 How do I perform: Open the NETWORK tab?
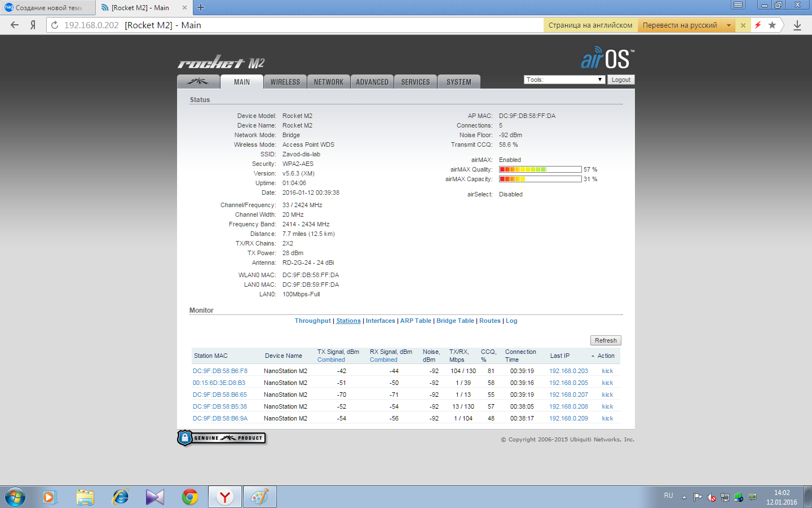coord(329,82)
